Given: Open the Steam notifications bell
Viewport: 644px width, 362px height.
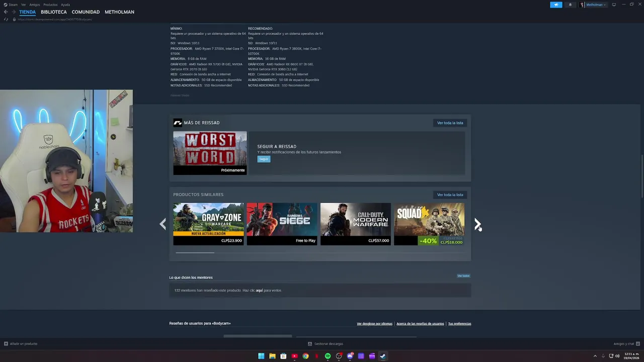Looking at the screenshot, I should (570, 5).
